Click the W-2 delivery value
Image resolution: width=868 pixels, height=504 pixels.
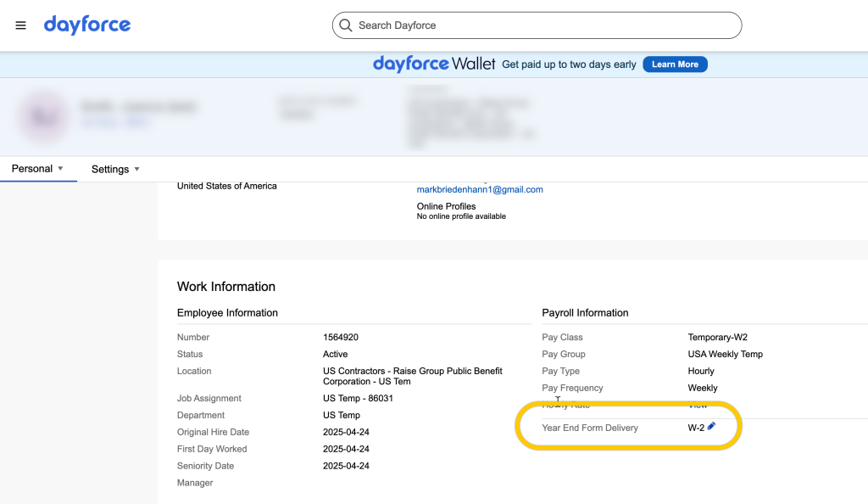696,428
